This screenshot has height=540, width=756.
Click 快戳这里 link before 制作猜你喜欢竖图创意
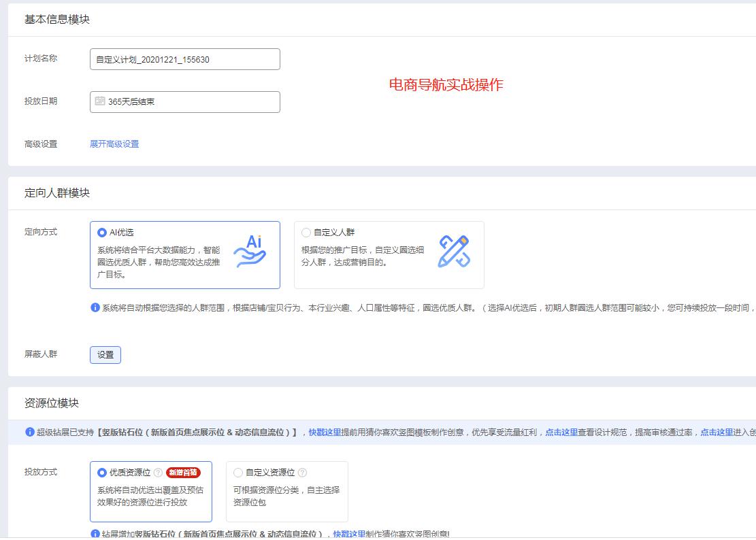click(x=349, y=535)
